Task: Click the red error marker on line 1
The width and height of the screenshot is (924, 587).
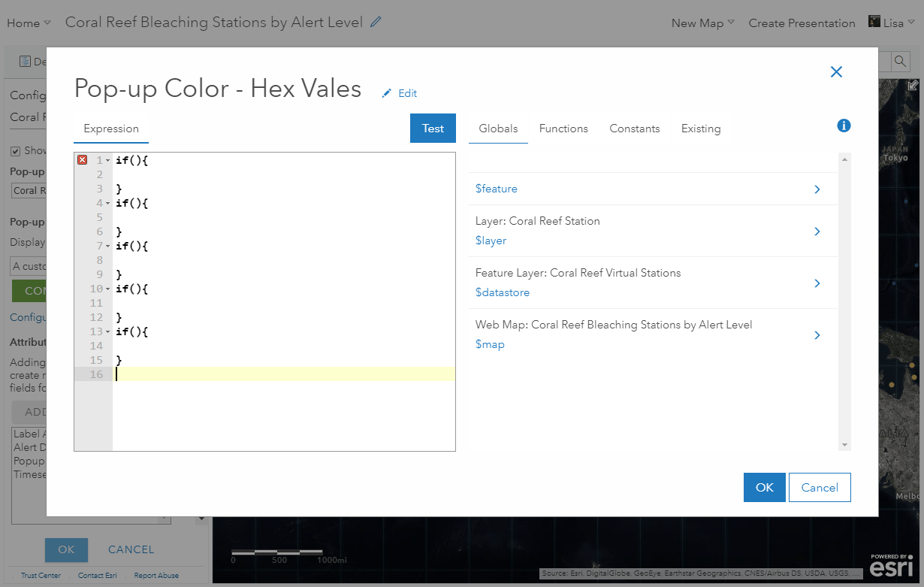Action: [x=83, y=160]
